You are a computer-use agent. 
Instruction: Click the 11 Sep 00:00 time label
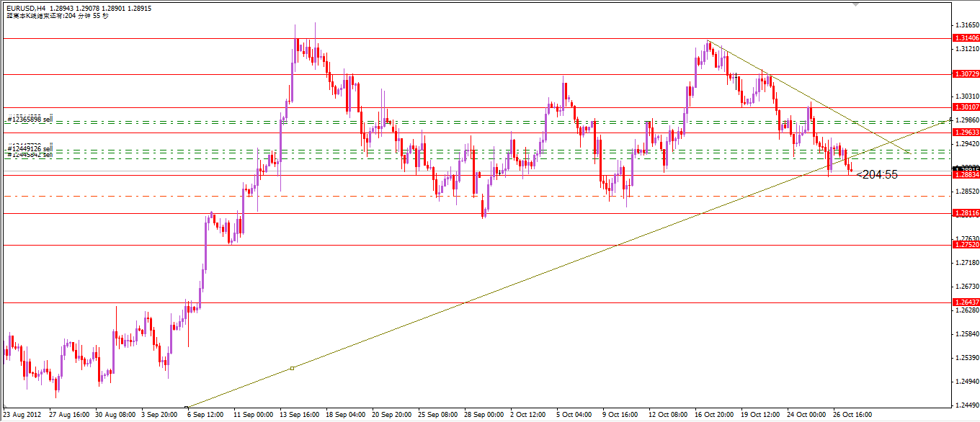click(254, 416)
